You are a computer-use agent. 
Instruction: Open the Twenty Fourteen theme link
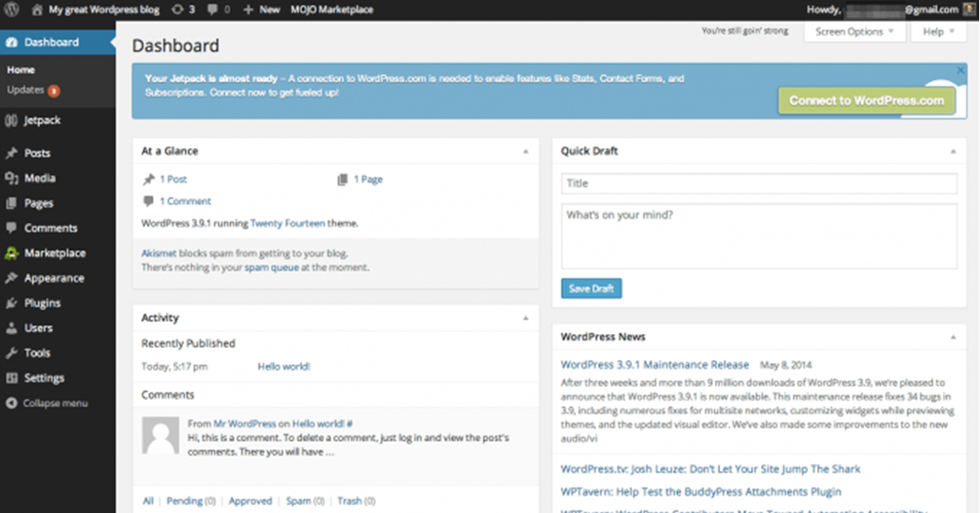(288, 224)
